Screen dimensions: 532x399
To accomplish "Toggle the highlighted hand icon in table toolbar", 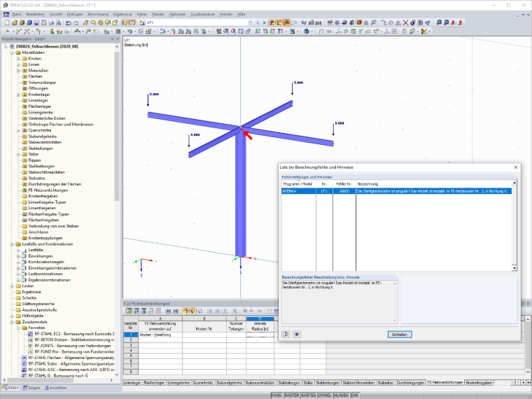I will point(185,311).
